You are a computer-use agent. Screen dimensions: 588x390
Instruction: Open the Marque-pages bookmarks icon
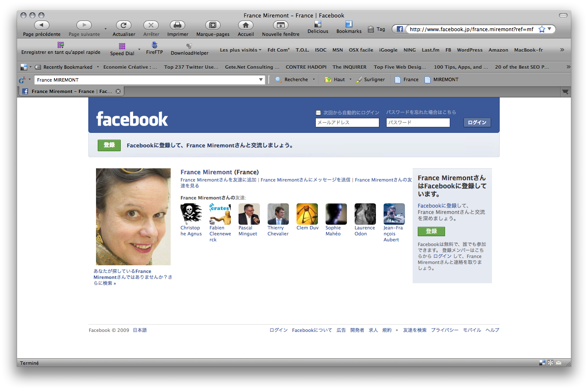[213, 25]
